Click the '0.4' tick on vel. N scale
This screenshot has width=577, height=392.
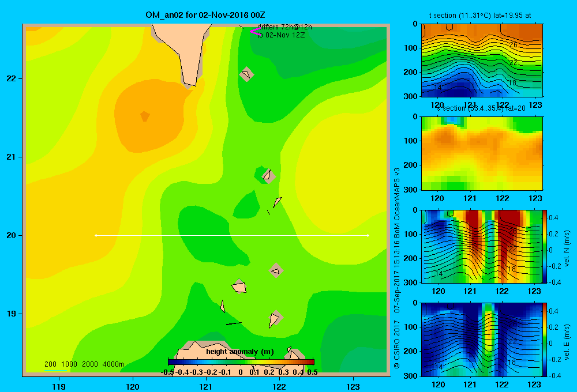pos(553,218)
